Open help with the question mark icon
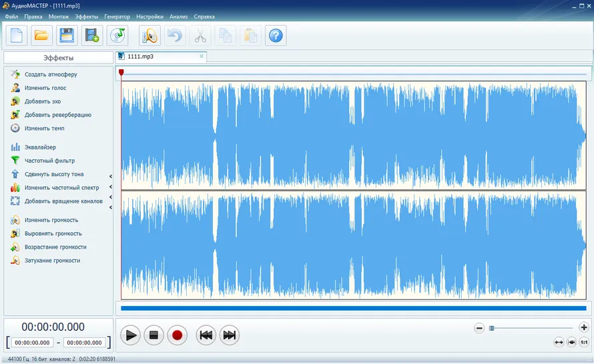 276,35
